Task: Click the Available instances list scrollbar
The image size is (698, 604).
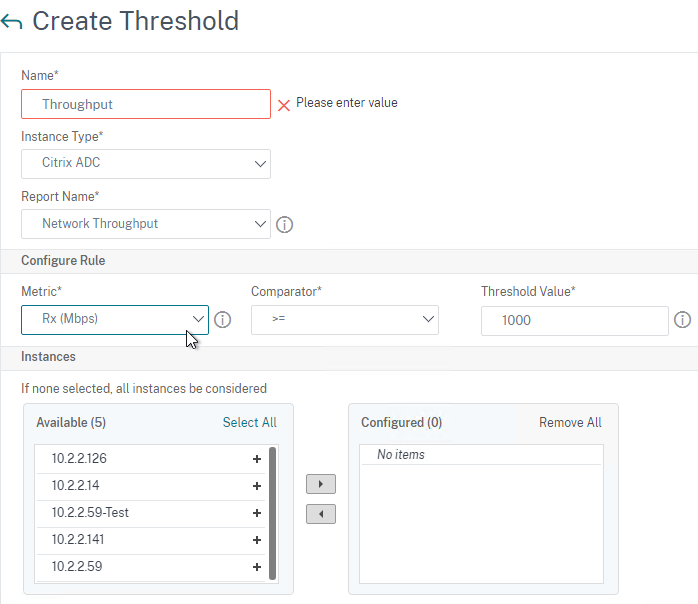Action: tap(272, 514)
